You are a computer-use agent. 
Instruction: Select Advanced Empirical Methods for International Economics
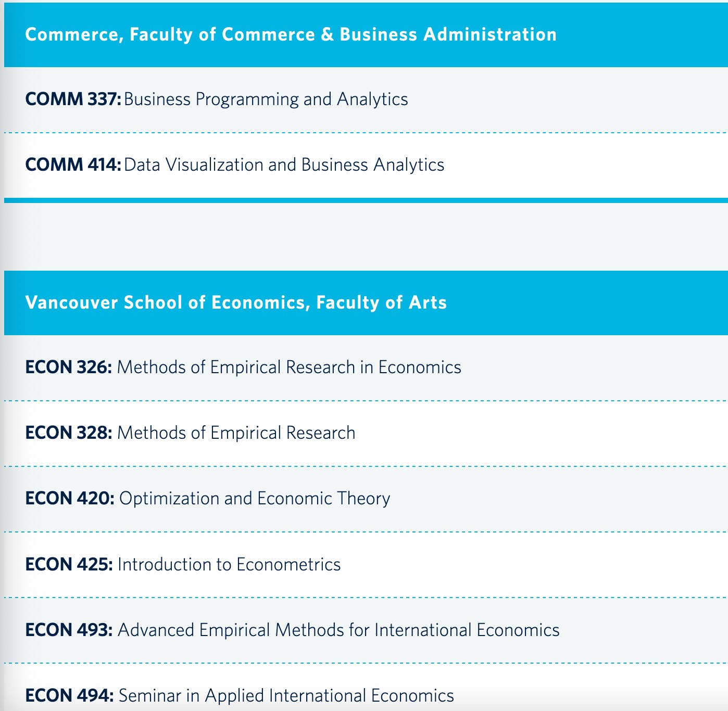click(x=338, y=630)
